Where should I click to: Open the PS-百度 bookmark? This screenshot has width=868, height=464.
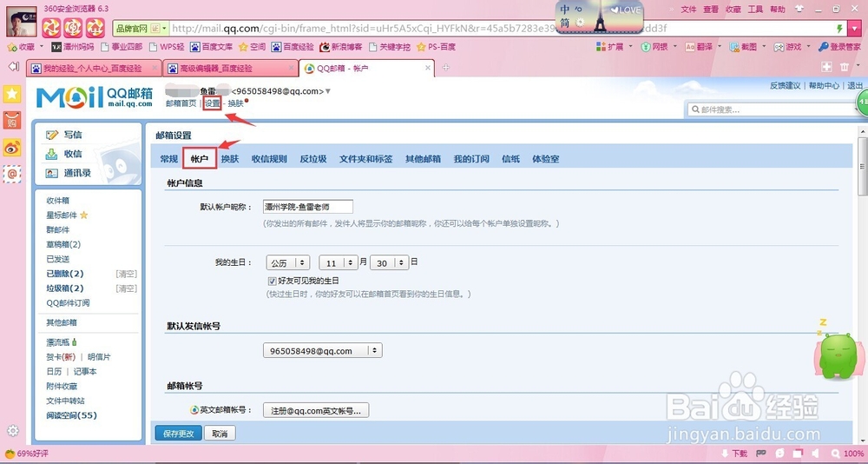[x=436, y=47]
